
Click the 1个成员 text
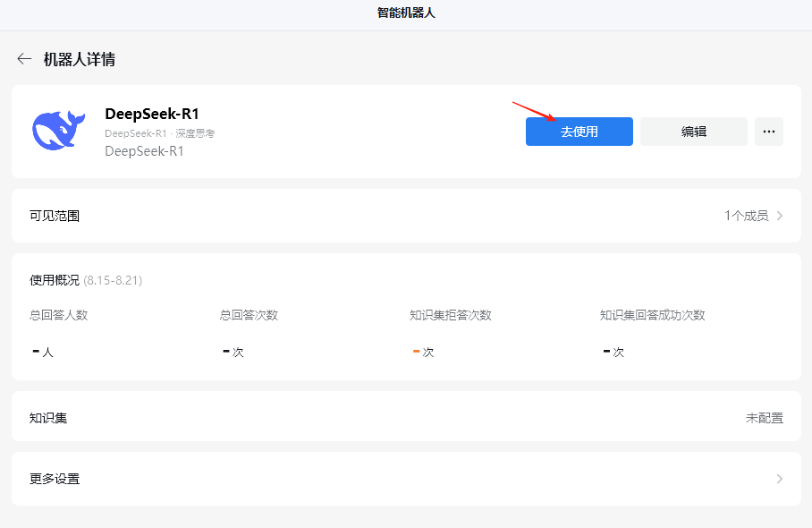[x=746, y=216]
